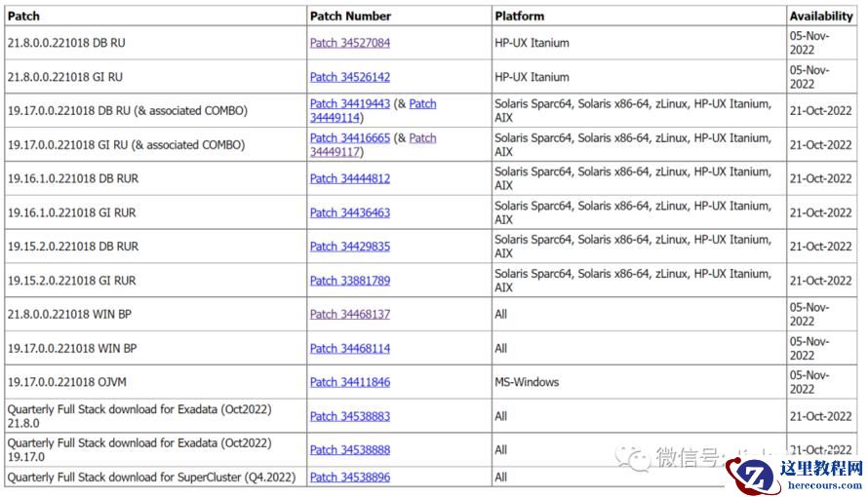The width and height of the screenshot is (868, 497).
Task: Open the Patch 34538896 link
Action: tap(350, 478)
